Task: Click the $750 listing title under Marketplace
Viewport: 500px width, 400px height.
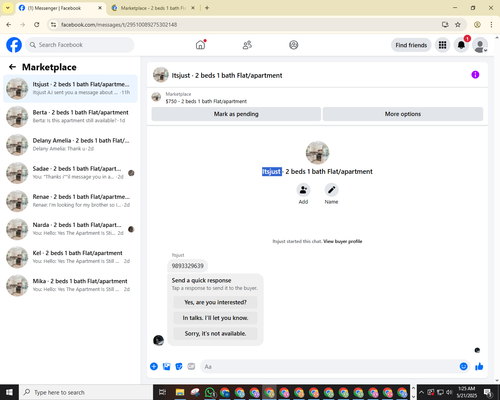Action: point(206,101)
